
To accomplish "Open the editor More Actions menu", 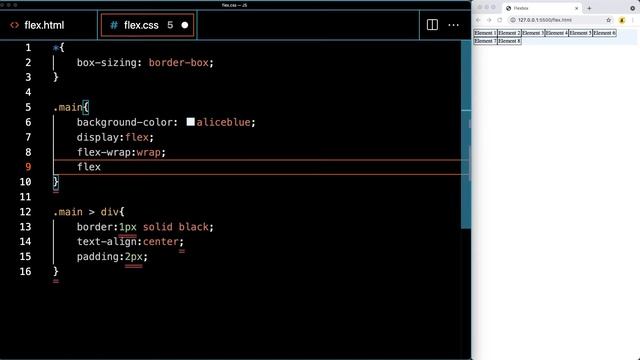I will [453, 25].
